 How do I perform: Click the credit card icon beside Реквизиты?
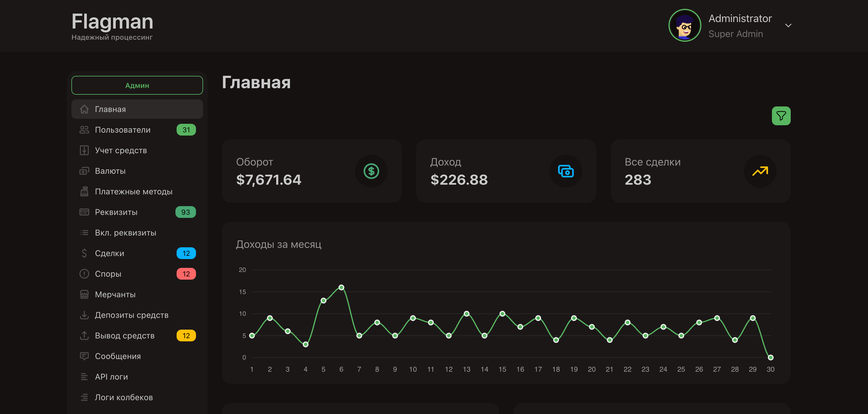(x=84, y=212)
